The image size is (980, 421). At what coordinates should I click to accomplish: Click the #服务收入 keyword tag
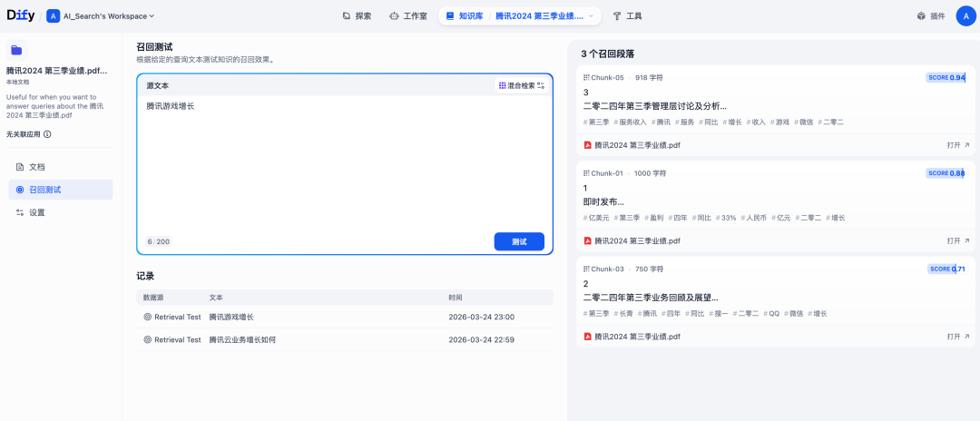[630, 122]
